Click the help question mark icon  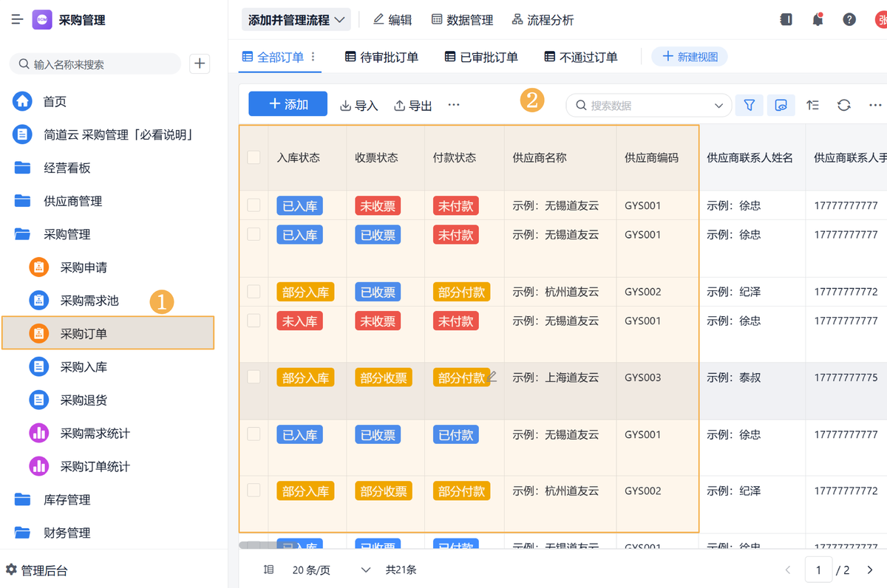point(849,20)
